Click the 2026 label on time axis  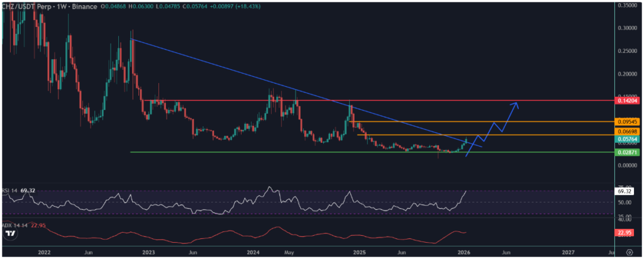462,251
